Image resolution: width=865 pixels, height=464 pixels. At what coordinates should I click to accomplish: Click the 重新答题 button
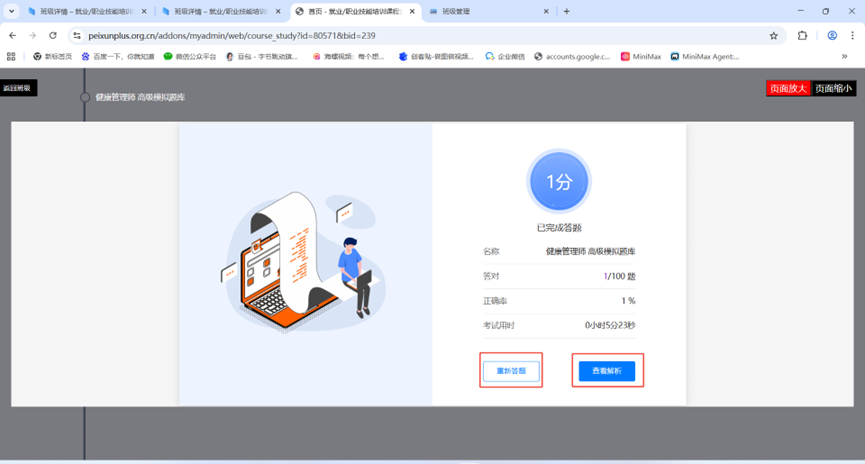pyautogui.click(x=511, y=371)
